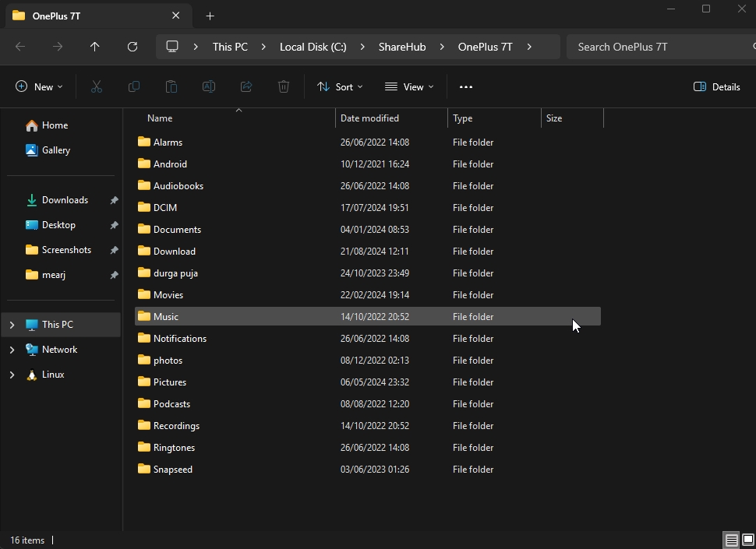Click the Share icon in toolbar

pos(246,86)
